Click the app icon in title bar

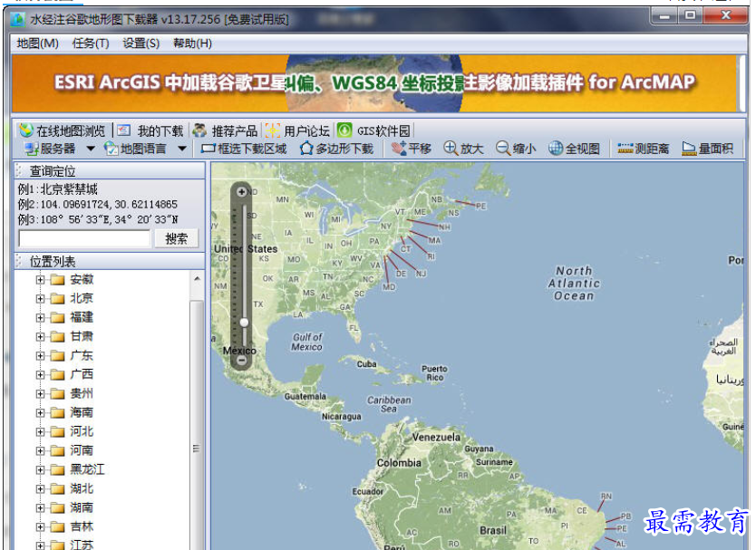(18, 19)
